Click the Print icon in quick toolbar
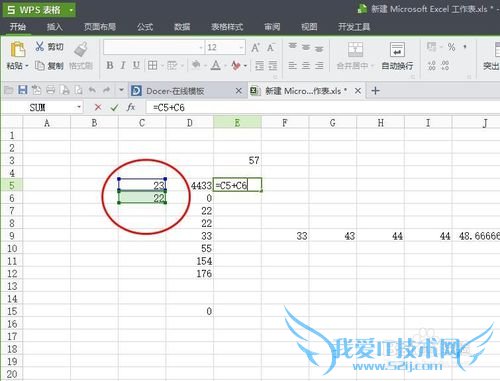 (x=51, y=90)
